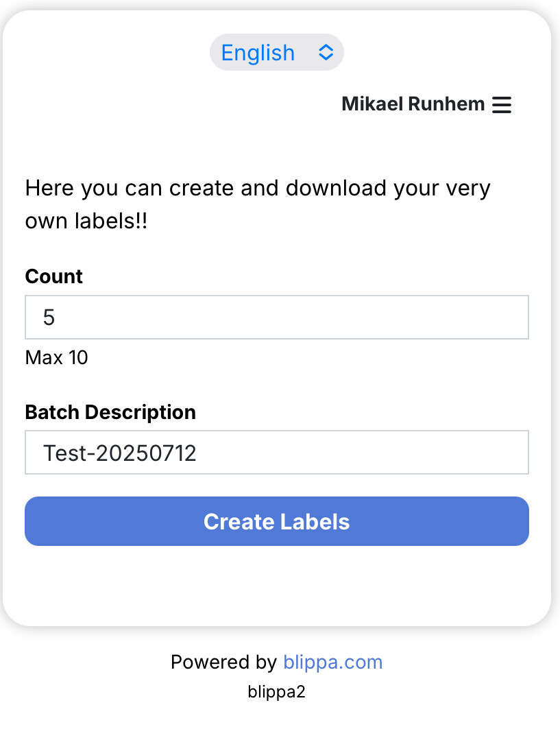Click the Mikael Runhem user name
The image size is (560, 729).
(x=413, y=104)
